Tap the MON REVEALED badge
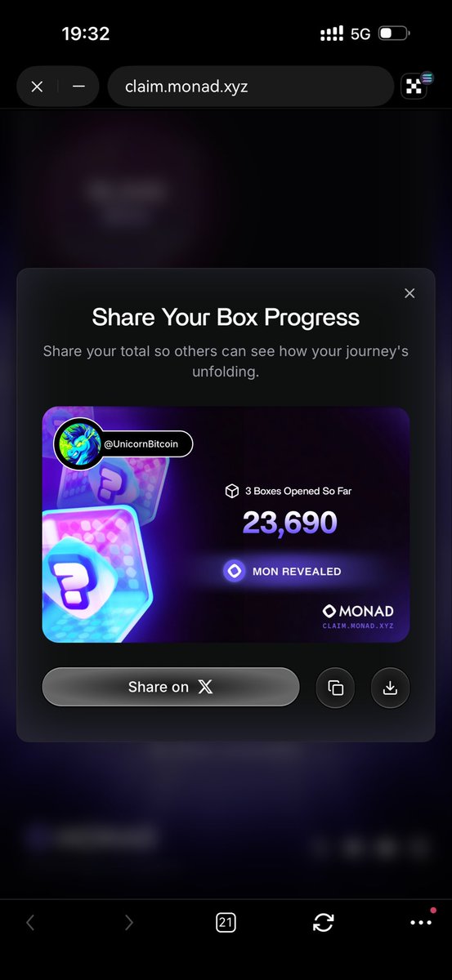Screen dimensions: 452x980 coord(282,572)
